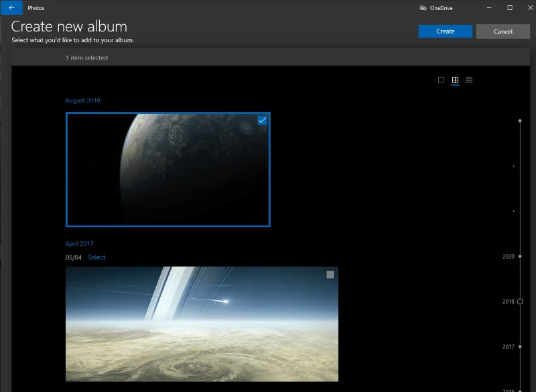Click the 05/04 date label
Image resolution: width=536 pixels, height=392 pixels.
click(74, 258)
